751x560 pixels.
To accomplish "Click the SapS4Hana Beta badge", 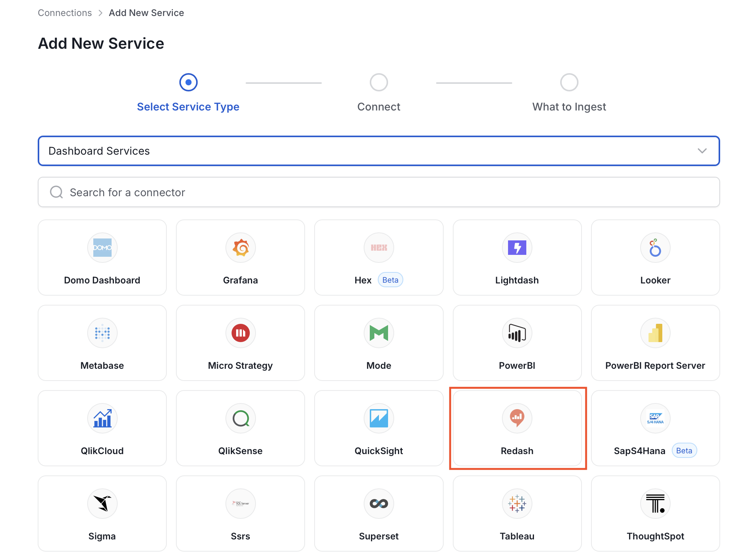I will [x=684, y=451].
